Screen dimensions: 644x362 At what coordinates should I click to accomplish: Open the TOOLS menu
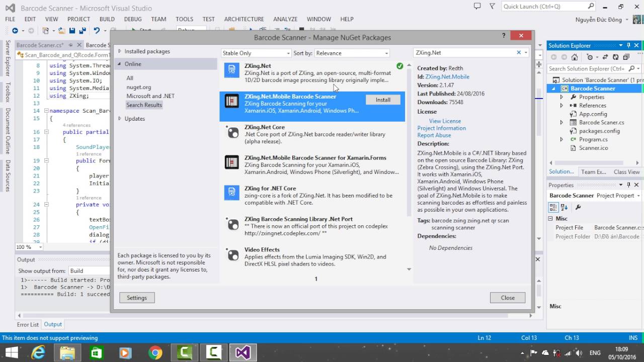click(x=184, y=19)
